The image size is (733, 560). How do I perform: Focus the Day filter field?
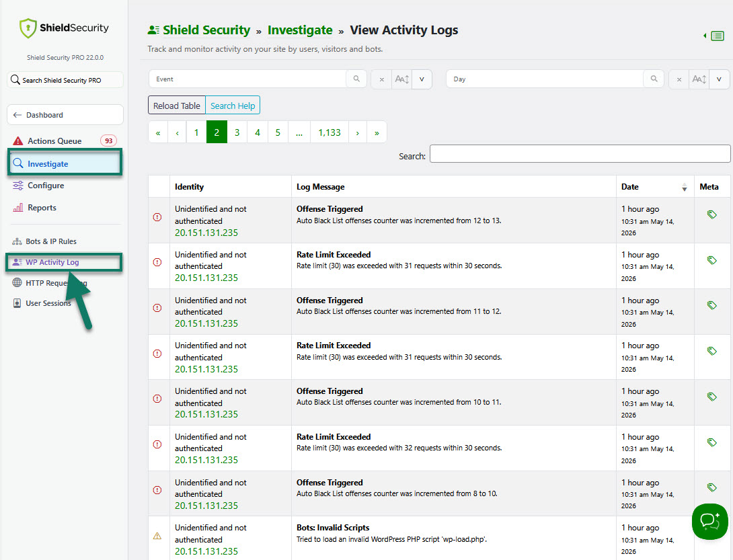pos(545,79)
